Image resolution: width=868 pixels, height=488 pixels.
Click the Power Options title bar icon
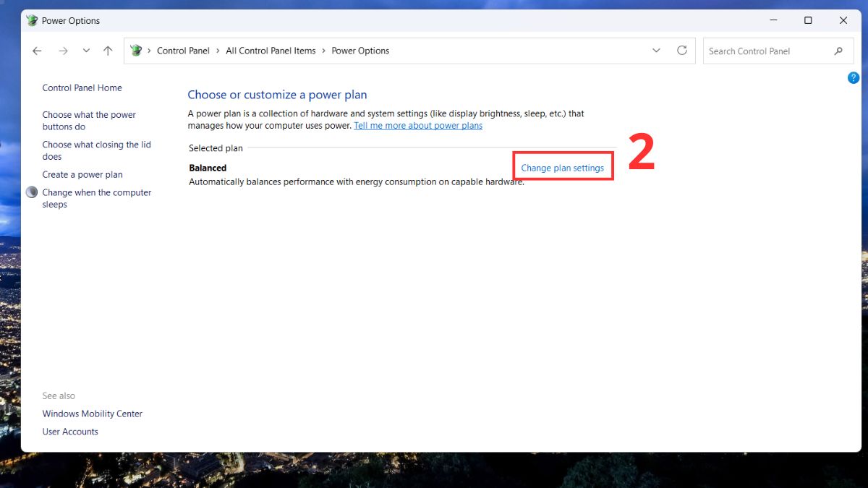tap(32, 20)
